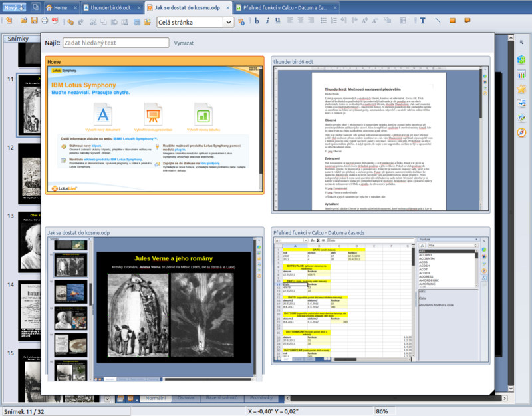Center align text
This screenshot has width=532, height=416.
301,21
